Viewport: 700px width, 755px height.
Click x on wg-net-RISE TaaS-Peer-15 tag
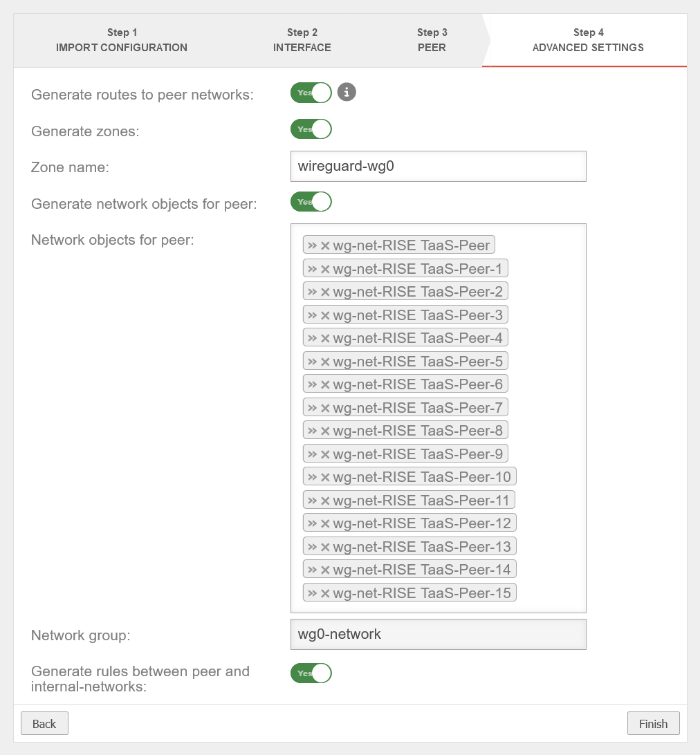tap(325, 593)
